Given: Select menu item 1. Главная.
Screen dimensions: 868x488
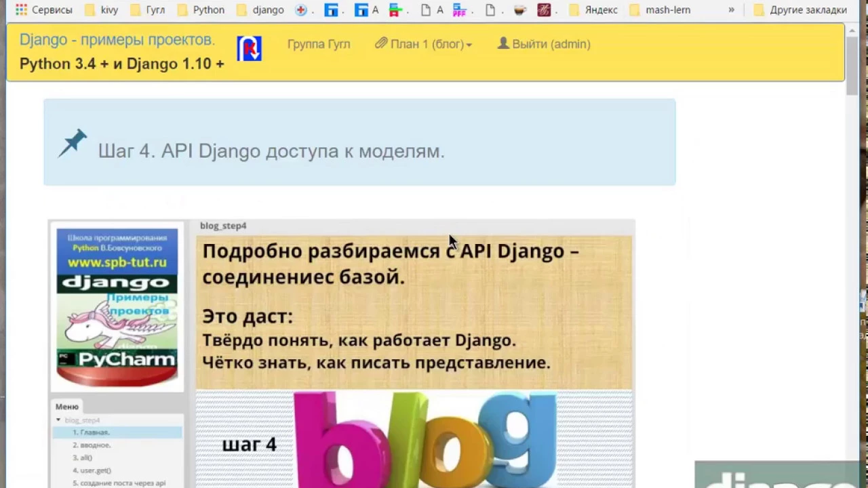Looking at the screenshot, I should click(117, 432).
